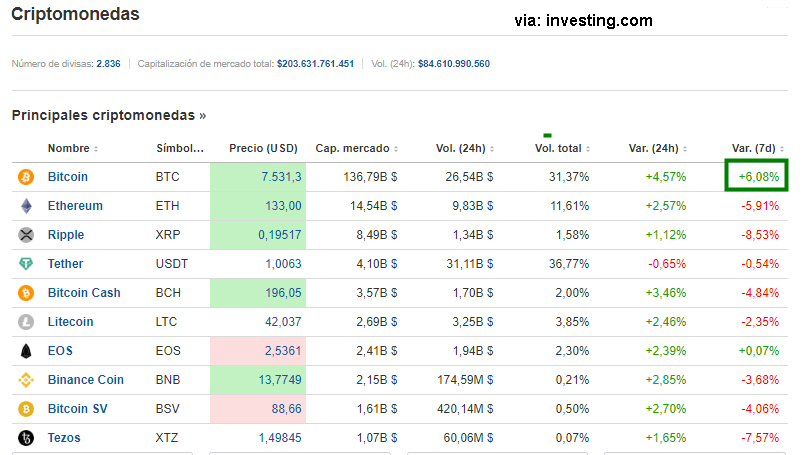Screen dimensions: 803x455
Task: Click the Tether coin icon
Action: click(x=26, y=264)
